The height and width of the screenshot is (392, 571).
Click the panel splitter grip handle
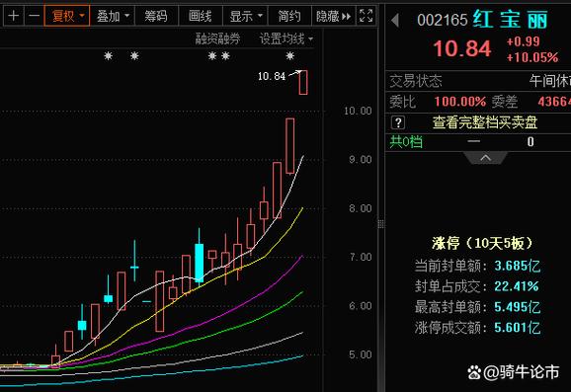pyautogui.click(x=381, y=223)
